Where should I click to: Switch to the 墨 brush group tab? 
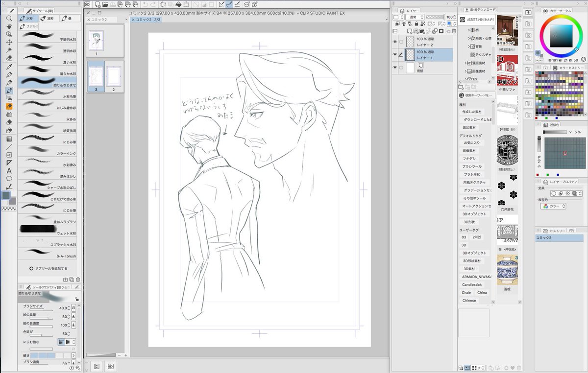[x=70, y=18]
